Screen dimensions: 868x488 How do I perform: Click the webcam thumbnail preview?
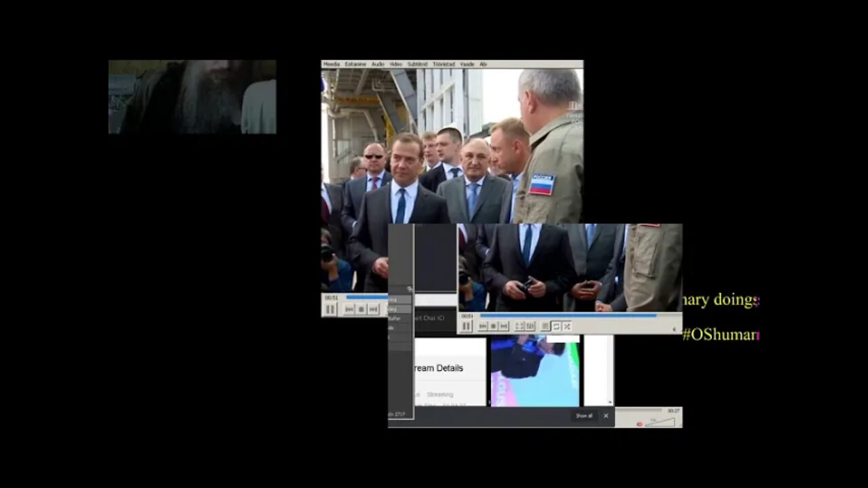coord(193,97)
